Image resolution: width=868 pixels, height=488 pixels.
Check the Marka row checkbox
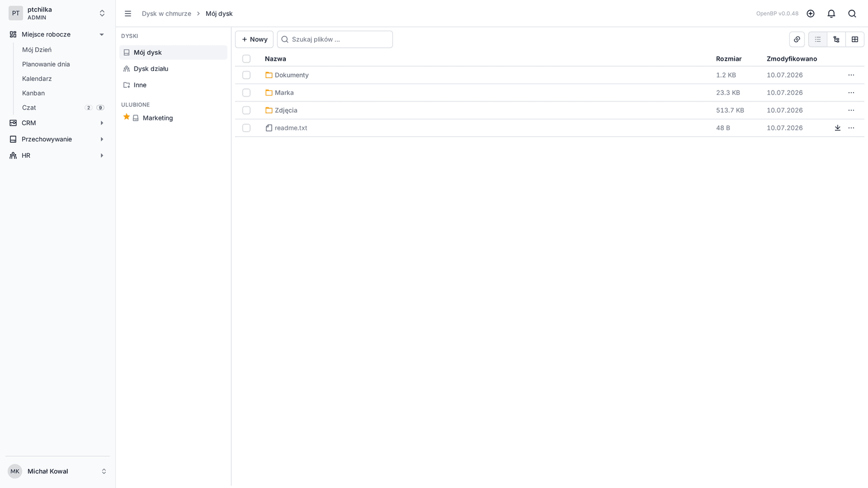tap(246, 93)
